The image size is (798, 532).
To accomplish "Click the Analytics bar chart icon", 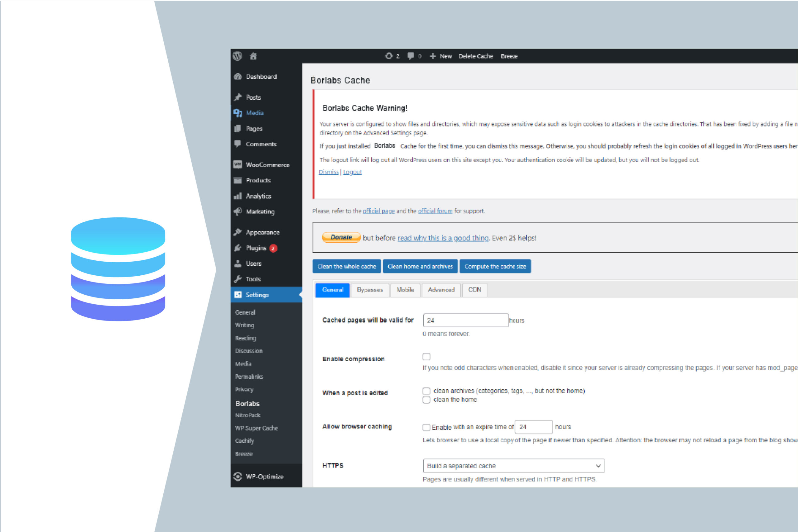I will 238,196.
